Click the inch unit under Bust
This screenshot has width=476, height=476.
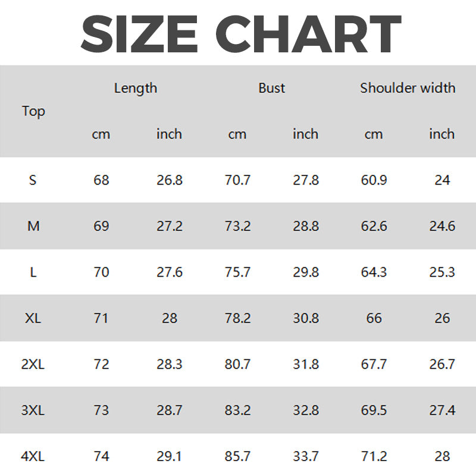click(305, 134)
